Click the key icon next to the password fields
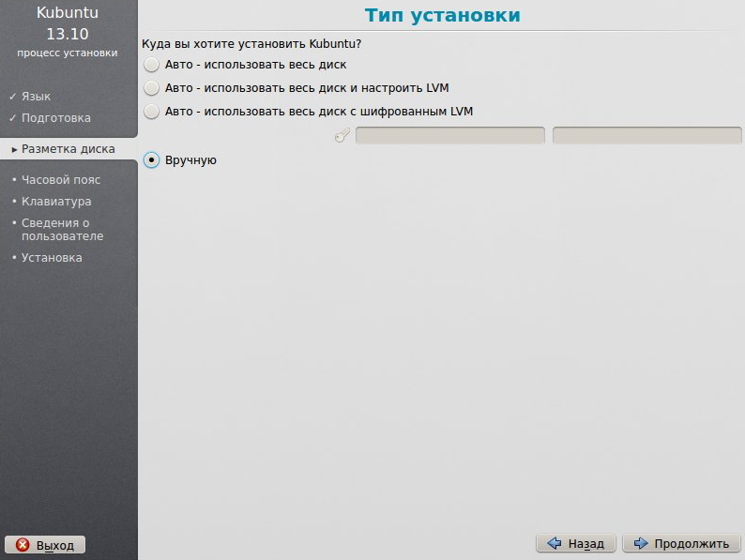Image resolution: width=745 pixels, height=560 pixels. [342, 135]
